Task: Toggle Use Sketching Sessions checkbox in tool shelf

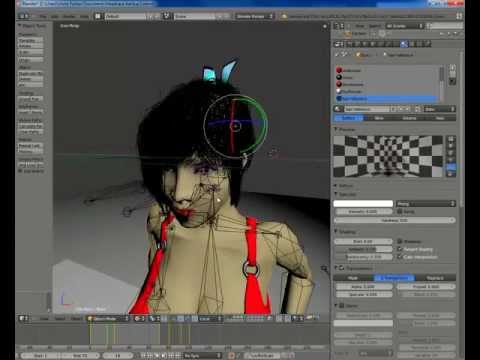Action: (20, 171)
